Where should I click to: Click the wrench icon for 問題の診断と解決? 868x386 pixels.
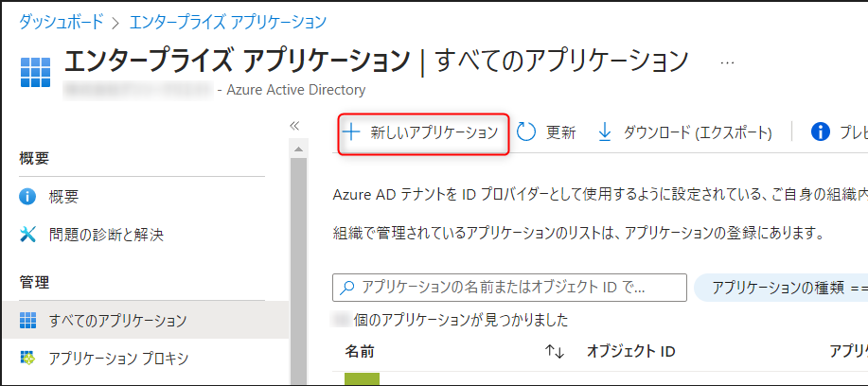27,235
